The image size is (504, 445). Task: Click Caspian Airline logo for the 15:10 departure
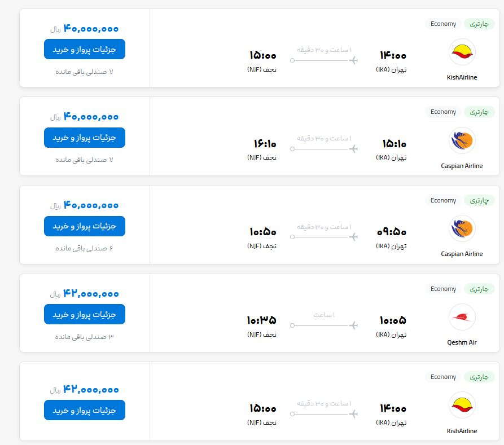click(462, 140)
